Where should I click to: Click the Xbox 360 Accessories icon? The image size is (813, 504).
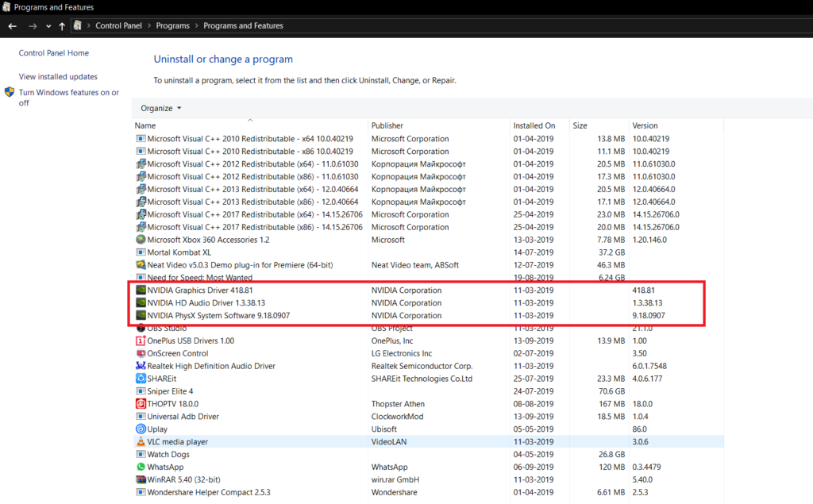coord(141,240)
